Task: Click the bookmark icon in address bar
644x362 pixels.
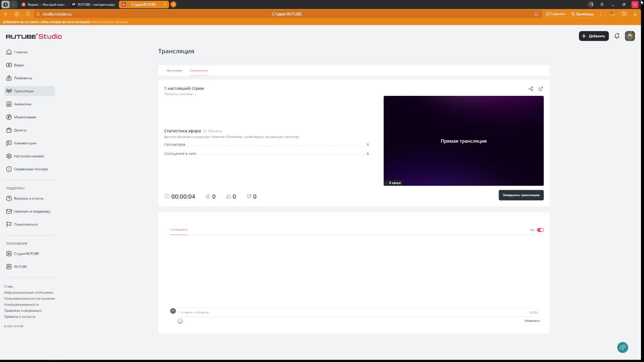Action: tap(536, 14)
